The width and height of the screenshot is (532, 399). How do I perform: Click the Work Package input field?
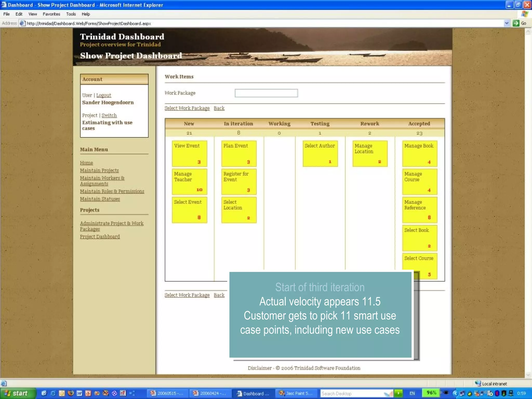pyautogui.click(x=266, y=93)
